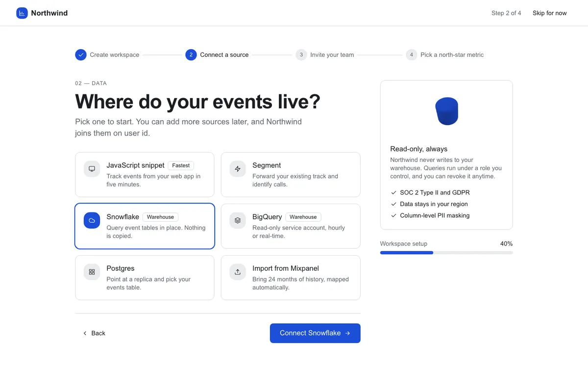This screenshot has width=588, height=368.
Task: Click 'Query event tables in place' description
Action: coord(156,232)
